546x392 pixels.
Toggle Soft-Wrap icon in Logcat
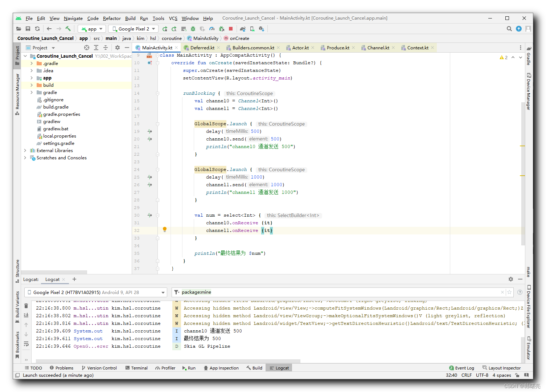26,344
